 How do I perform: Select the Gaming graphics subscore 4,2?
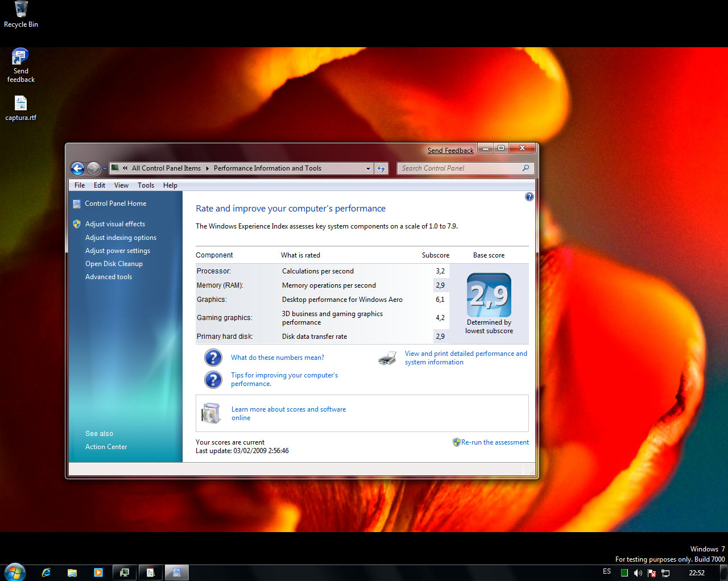point(440,318)
